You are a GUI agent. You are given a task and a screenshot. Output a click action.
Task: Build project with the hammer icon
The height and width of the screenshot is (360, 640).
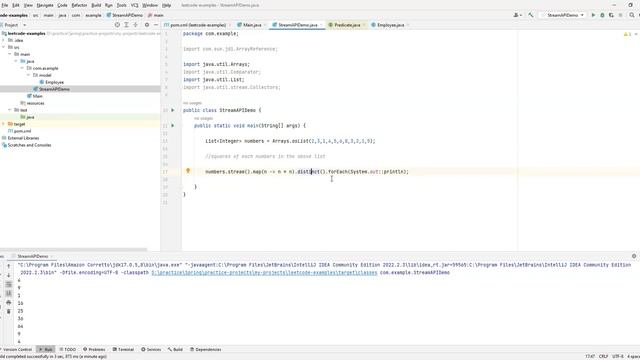pos(531,15)
